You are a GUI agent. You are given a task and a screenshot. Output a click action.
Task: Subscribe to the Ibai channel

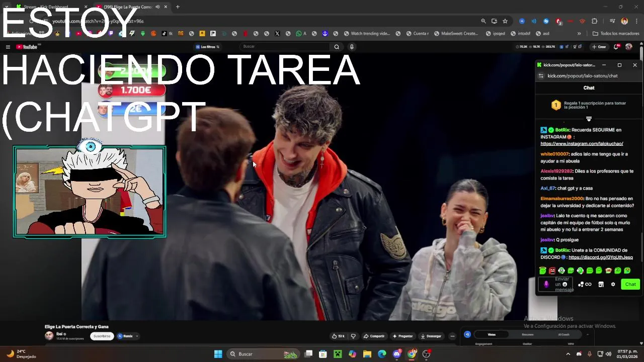102,336
